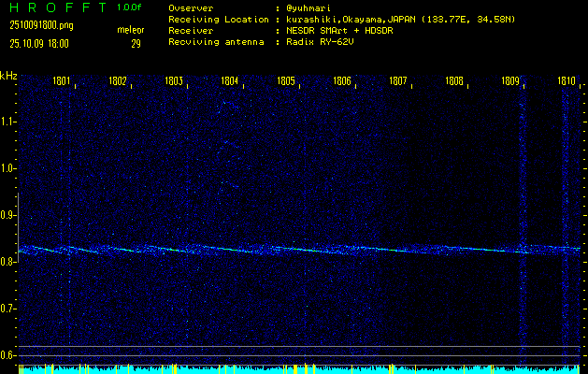
Task: Click the 1810 time marker
Action: tap(566, 82)
